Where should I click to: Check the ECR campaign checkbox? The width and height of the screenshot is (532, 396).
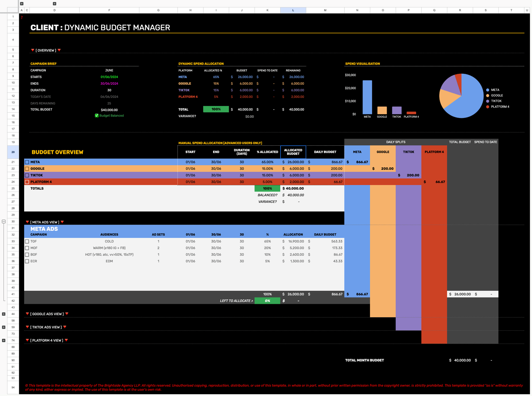[27, 261]
